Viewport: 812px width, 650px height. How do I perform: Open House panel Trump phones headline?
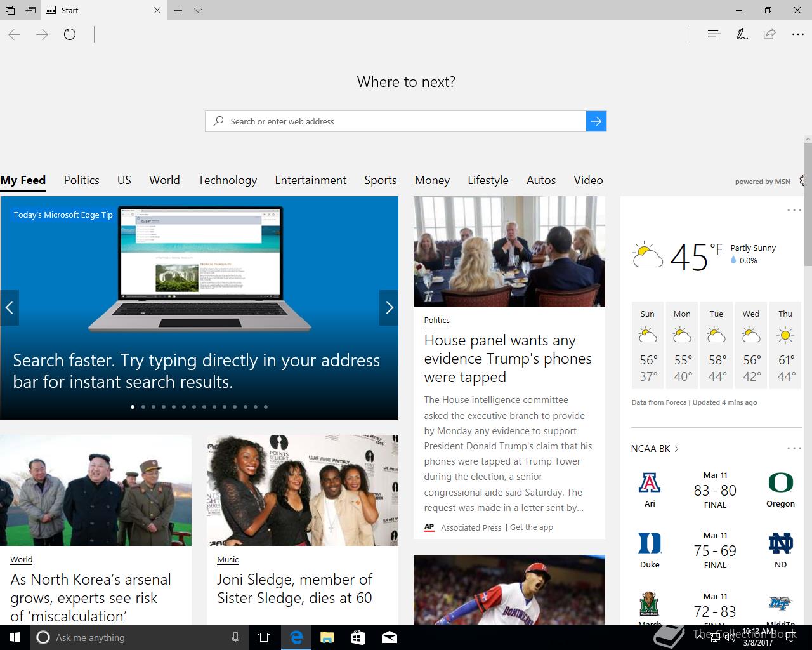point(508,359)
